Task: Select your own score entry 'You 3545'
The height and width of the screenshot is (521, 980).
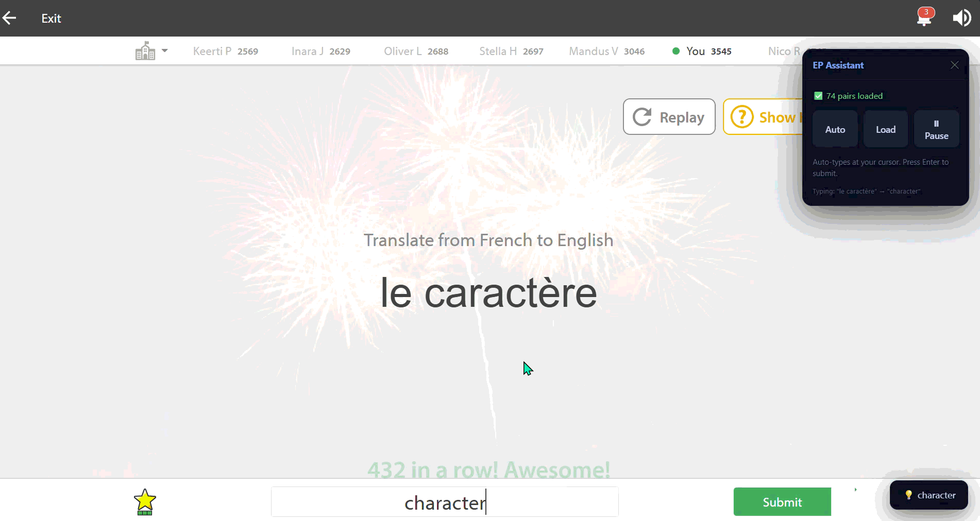Action: (702, 51)
